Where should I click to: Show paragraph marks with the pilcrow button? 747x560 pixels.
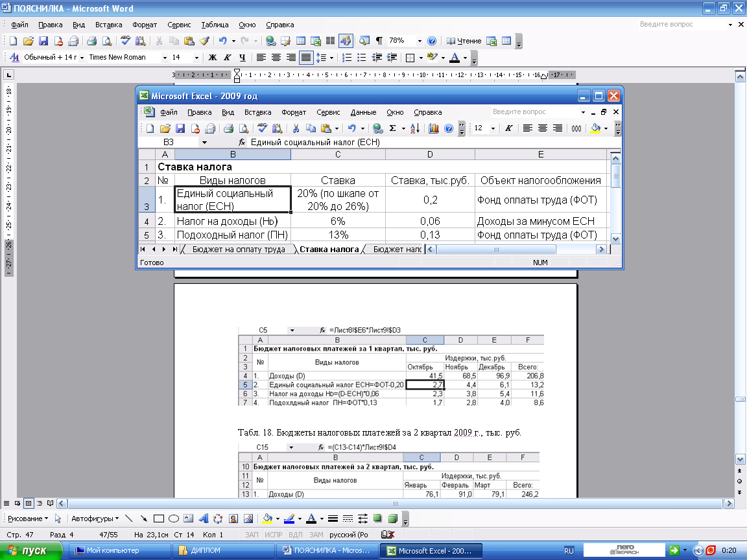coord(379,41)
